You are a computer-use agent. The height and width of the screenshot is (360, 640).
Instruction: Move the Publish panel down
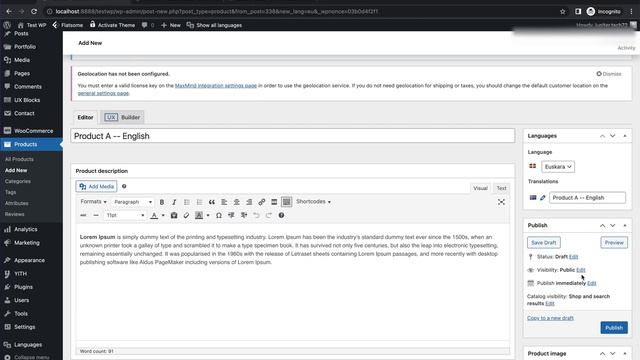613,226
